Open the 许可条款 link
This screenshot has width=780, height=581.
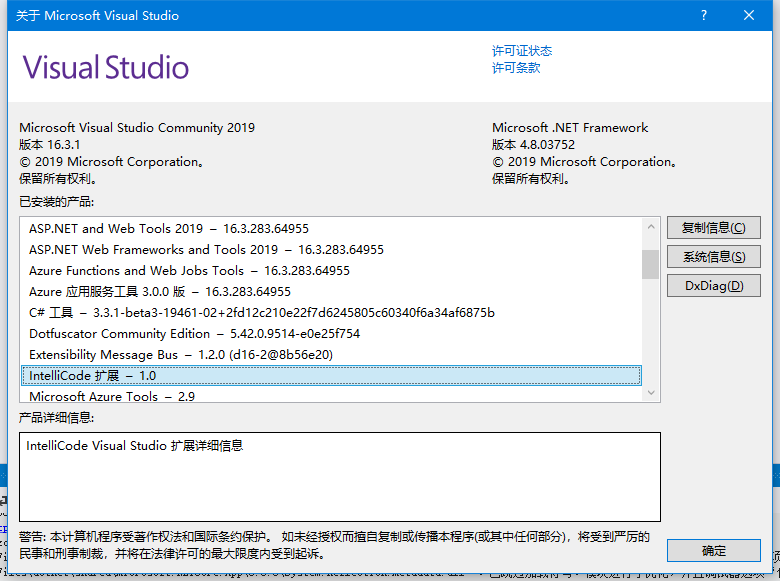pos(516,68)
